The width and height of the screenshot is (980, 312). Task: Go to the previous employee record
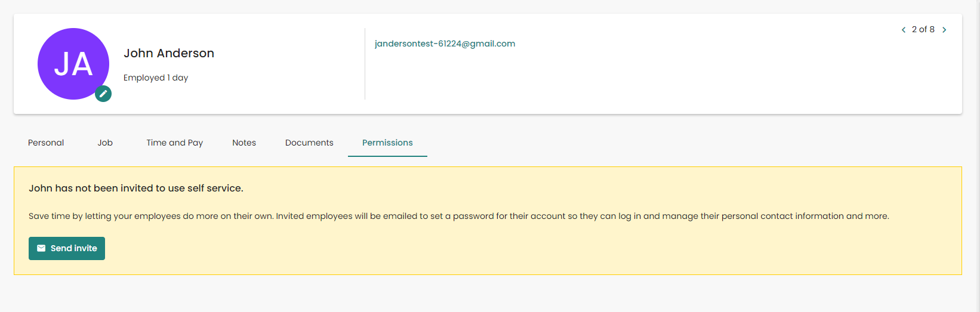(x=903, y=30)
